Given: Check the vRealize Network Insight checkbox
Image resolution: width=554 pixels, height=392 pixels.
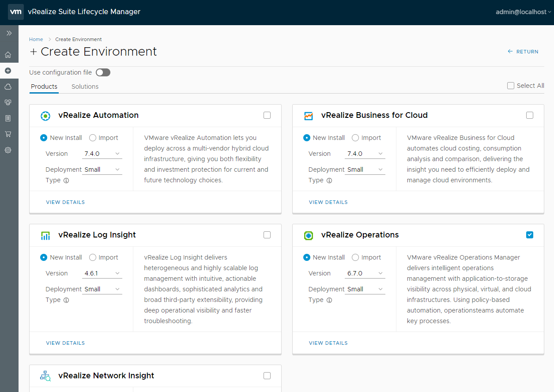Looking at the screenshot, I should pyautogui.click(x=267, y=376).
